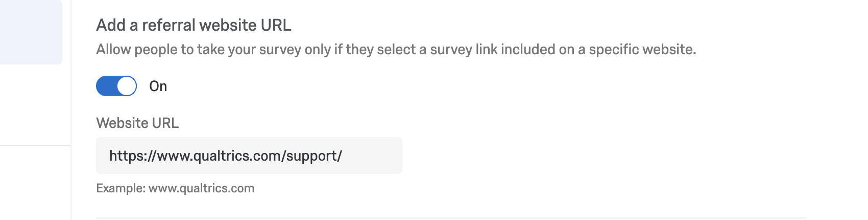The width and height of the screenshot is (868, 220).
Task: Click the "Add a referral website URL" heading
Action: point(194,25)
